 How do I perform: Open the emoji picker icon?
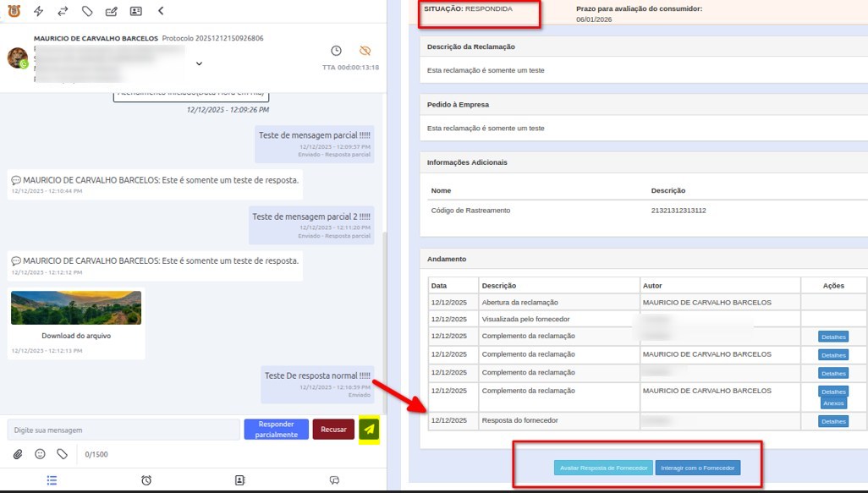click(39, 454)
